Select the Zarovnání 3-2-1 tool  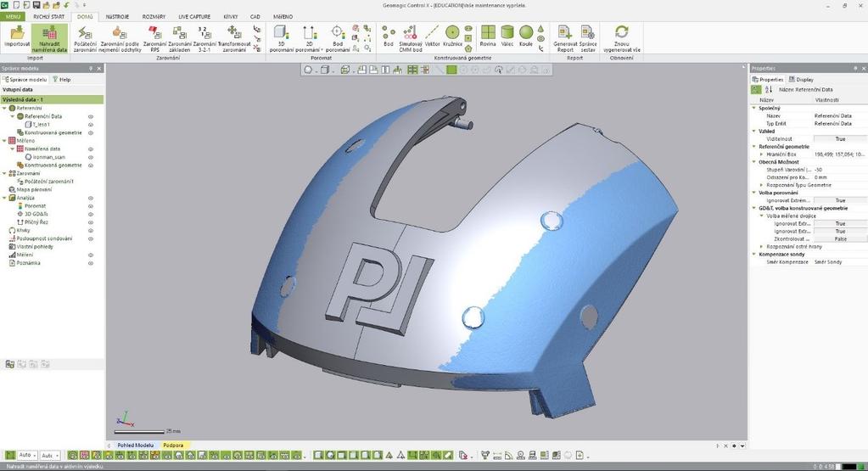tap(204, 38)
